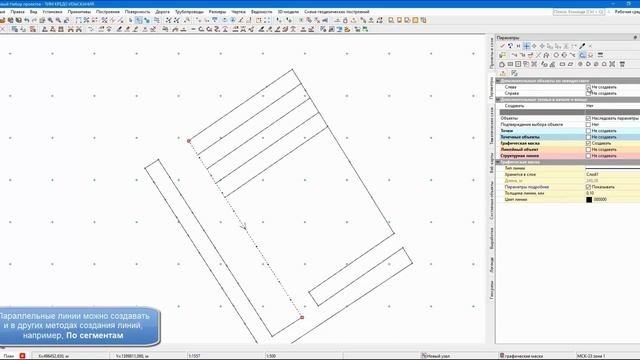Open the Построения menu
Screen dimensions: 640x360
(108, 12)
